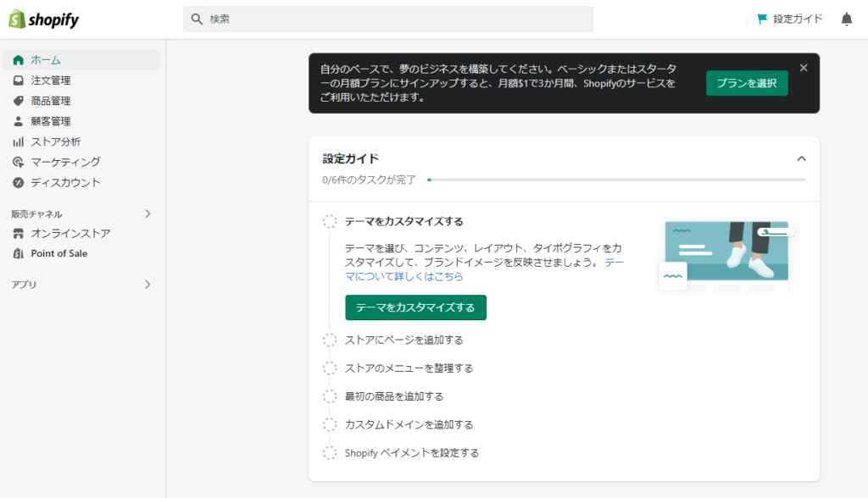Select the ストア分析 analytics icon
The image size is (868, 498).
(x=19, y=141)
